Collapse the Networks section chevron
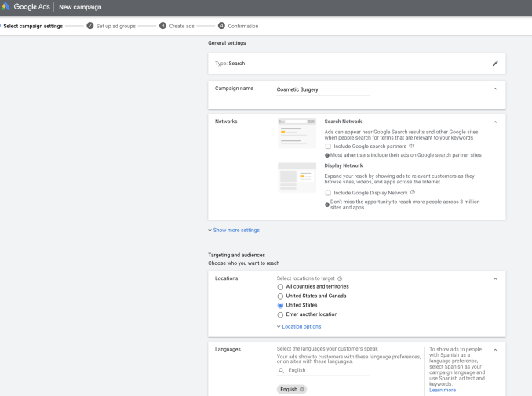 pos(495,122)
